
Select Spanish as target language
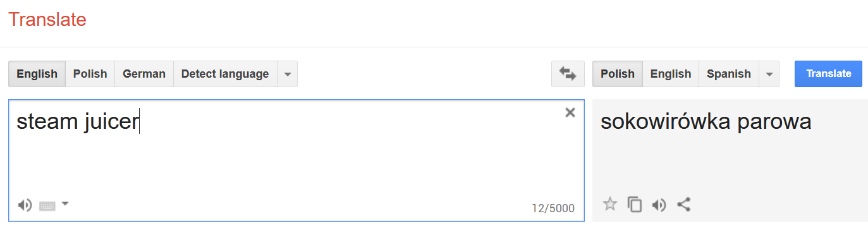(x=729, y=74)
